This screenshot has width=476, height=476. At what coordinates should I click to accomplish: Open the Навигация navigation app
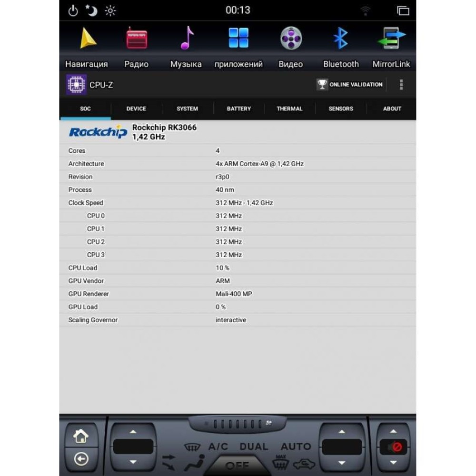pyautogui.click(x=87, y=47)
